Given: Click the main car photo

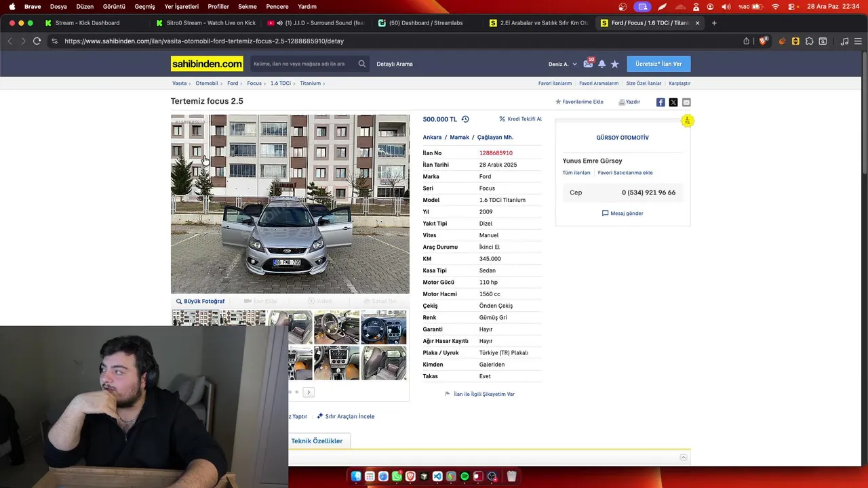Looking at the screenshot, I should pyautogui.click(x=290, y=204).
